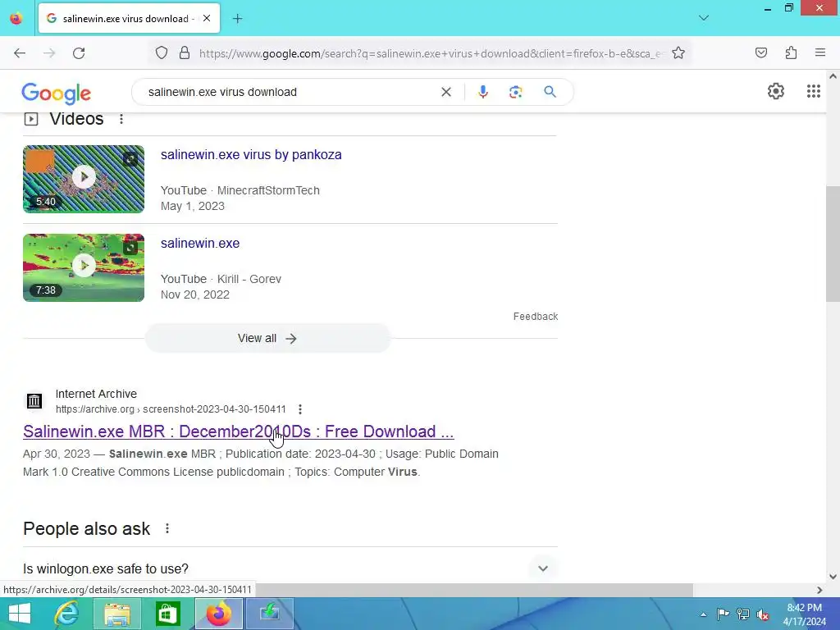Click inside the Google search box

[290, 92]
